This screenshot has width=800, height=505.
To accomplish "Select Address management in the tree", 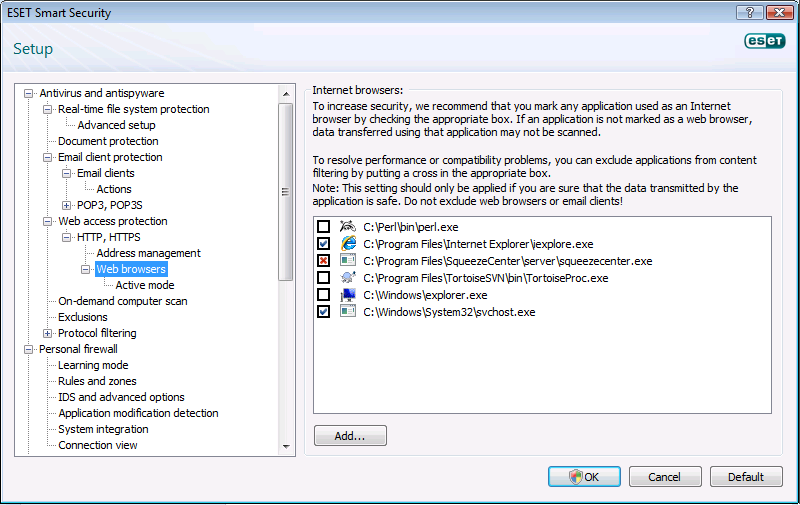I will point(148,253).
